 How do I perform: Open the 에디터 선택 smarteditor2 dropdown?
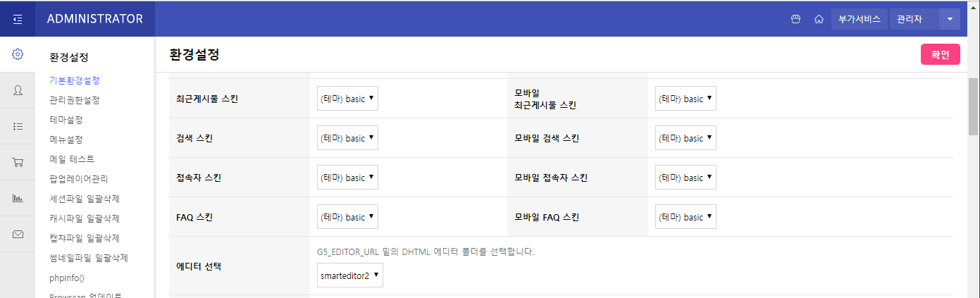(350, 275)
